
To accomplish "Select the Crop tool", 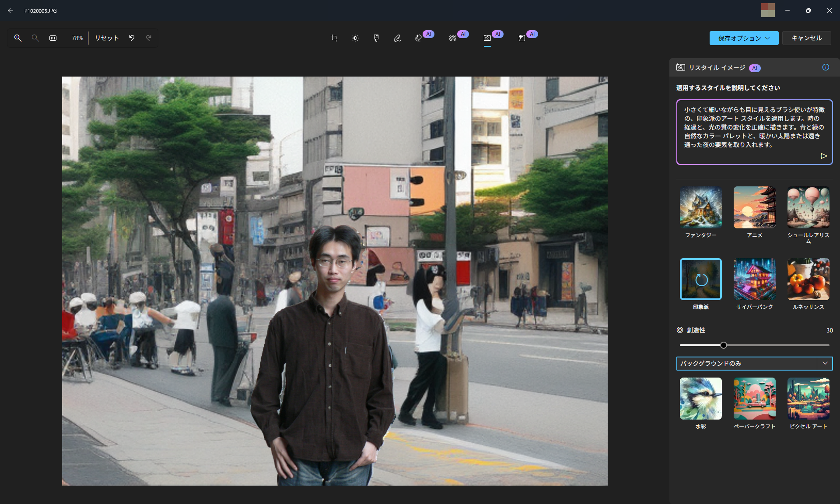I will [x=334, y=38].
